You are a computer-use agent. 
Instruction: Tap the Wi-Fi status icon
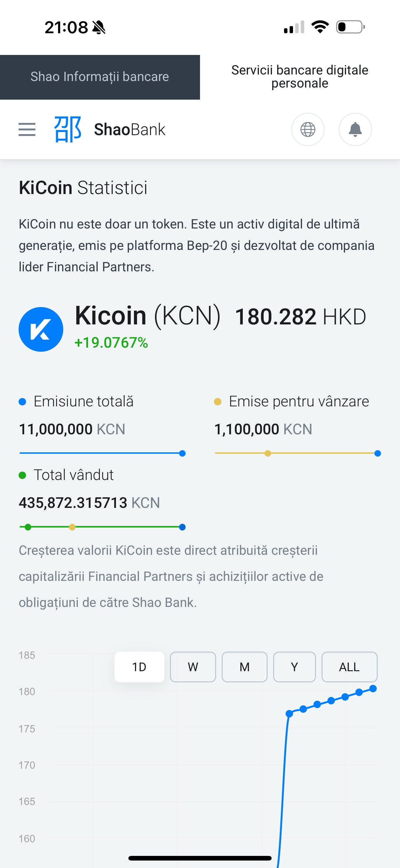pyautogui.click(x=320, y=27)
